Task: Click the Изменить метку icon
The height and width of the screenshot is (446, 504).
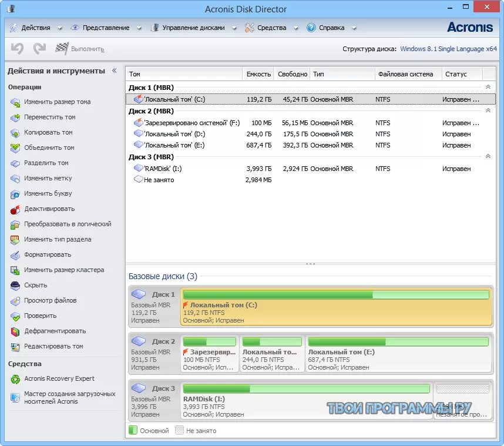Action: point(15,179)
